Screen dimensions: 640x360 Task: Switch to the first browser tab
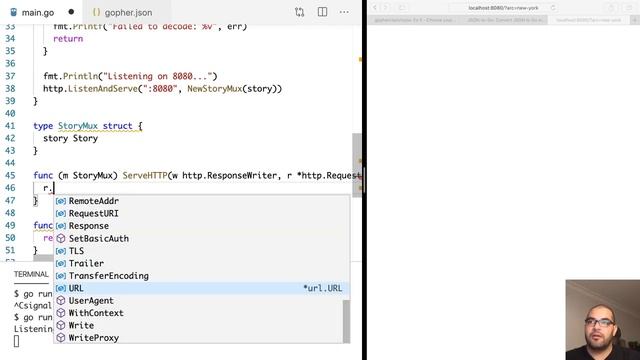pos(414,20)
